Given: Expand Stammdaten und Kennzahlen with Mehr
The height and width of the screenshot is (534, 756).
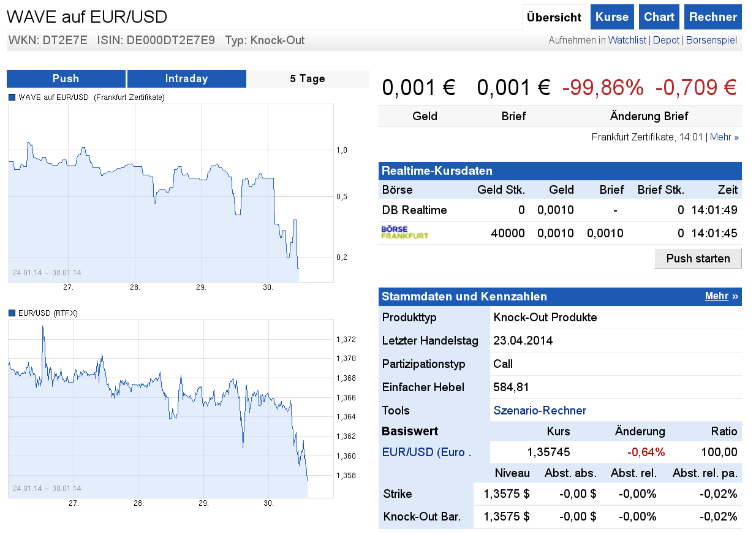Looking at the screenshot, I should [717, 296].
